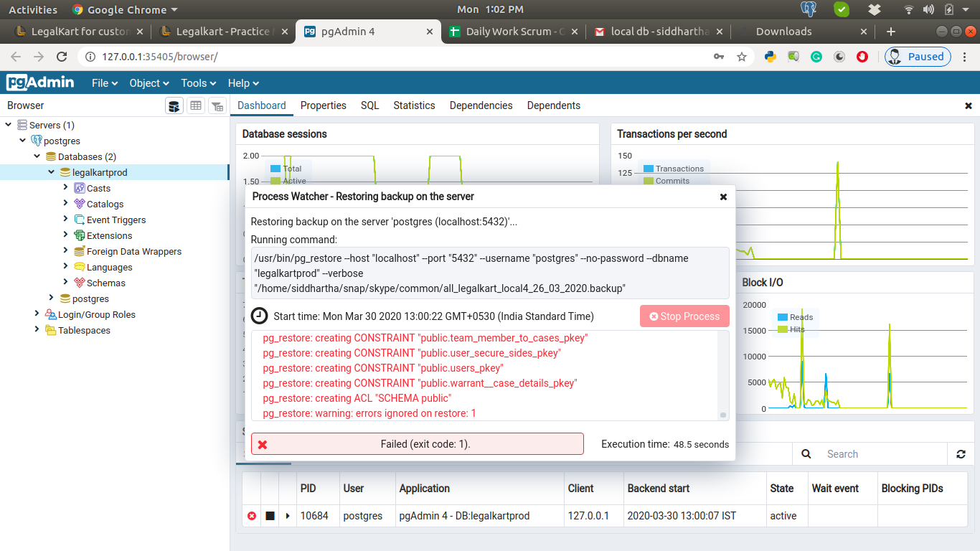Open the Tools menu

click(x=199, y=83)
